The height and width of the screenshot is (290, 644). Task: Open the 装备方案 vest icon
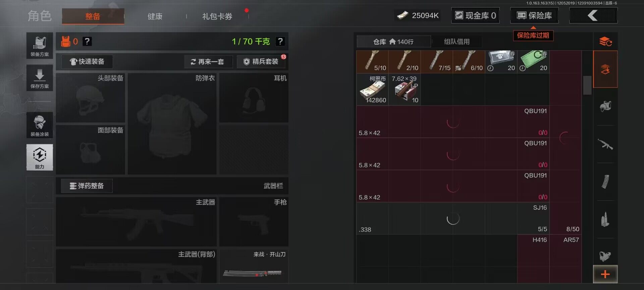(x=40, y=46)
